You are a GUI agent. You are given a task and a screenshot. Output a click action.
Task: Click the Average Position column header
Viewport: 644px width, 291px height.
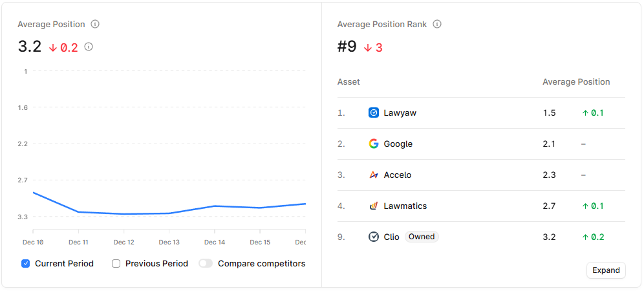coord(576,82)
